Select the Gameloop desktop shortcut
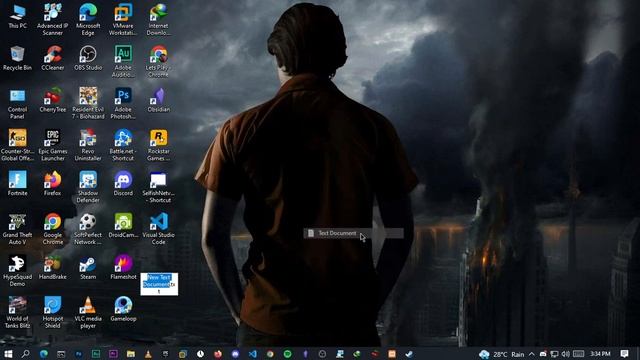 (123, 309)
